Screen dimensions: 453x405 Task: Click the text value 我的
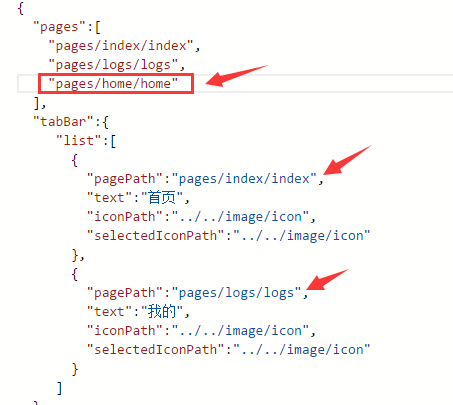[162, 312]
